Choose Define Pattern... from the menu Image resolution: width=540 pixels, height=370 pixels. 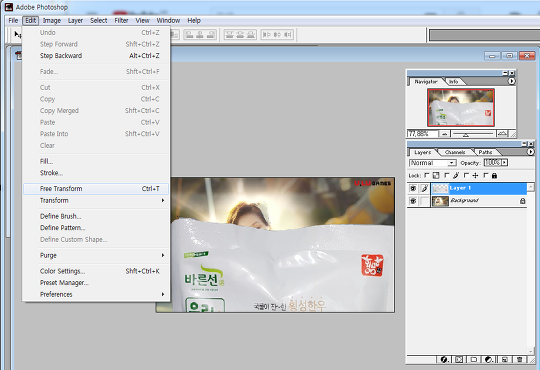(96, 228)
